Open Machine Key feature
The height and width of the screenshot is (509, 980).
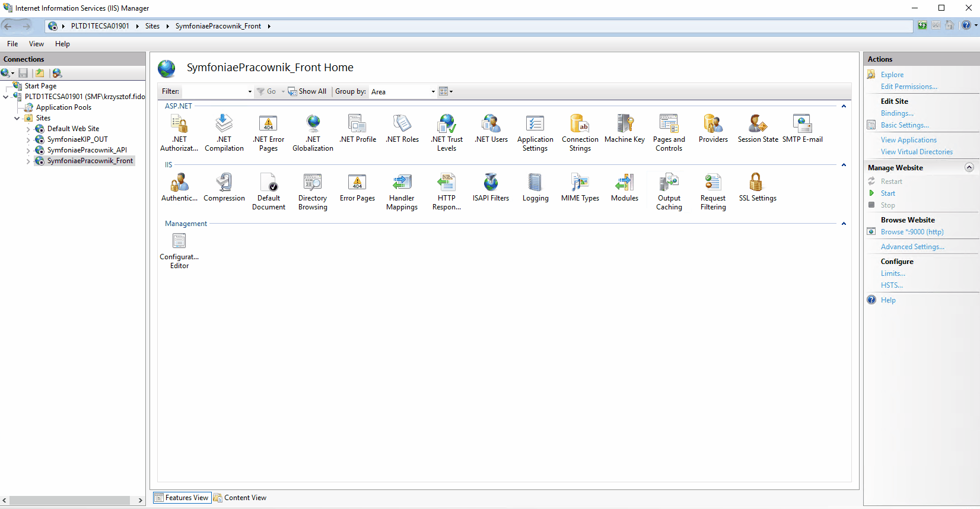point(625,129)
